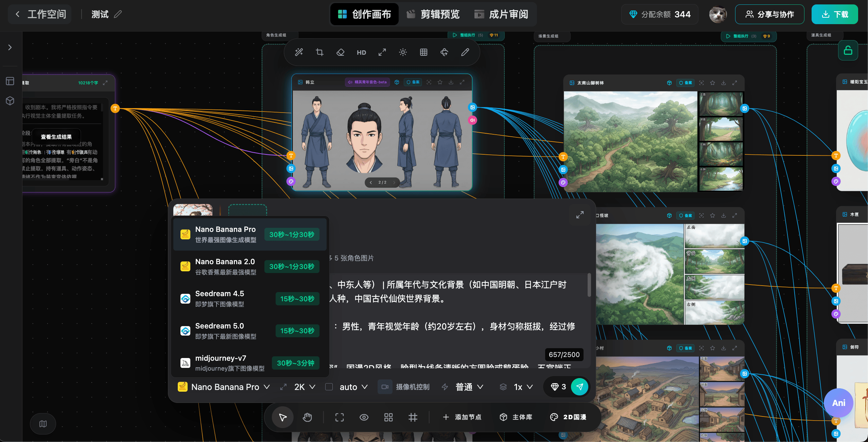Switch to the 剪辑预览 tab
Viewport: 868px width, 442px height.
point(433,14)
